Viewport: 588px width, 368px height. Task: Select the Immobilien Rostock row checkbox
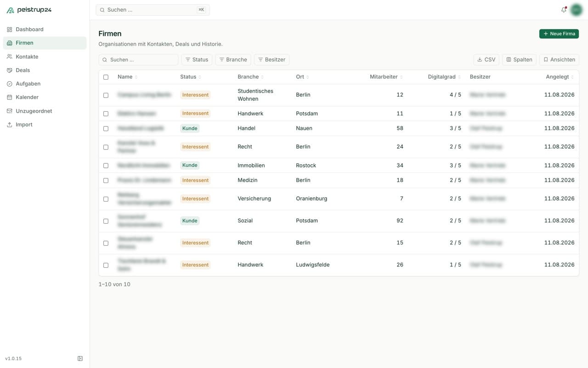[x=106, y=166]
